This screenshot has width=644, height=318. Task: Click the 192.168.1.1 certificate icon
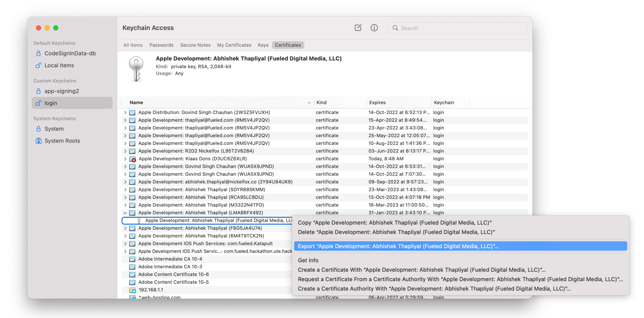133,290
